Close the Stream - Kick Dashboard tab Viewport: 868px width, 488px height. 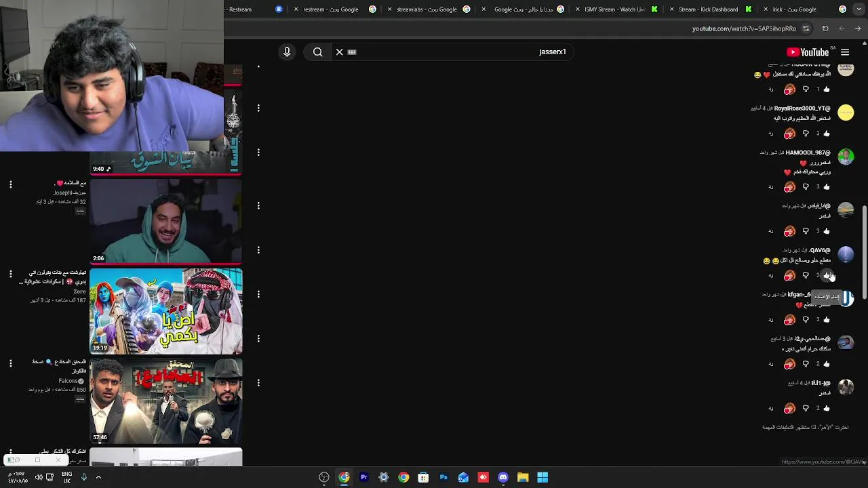pos(671,9)
